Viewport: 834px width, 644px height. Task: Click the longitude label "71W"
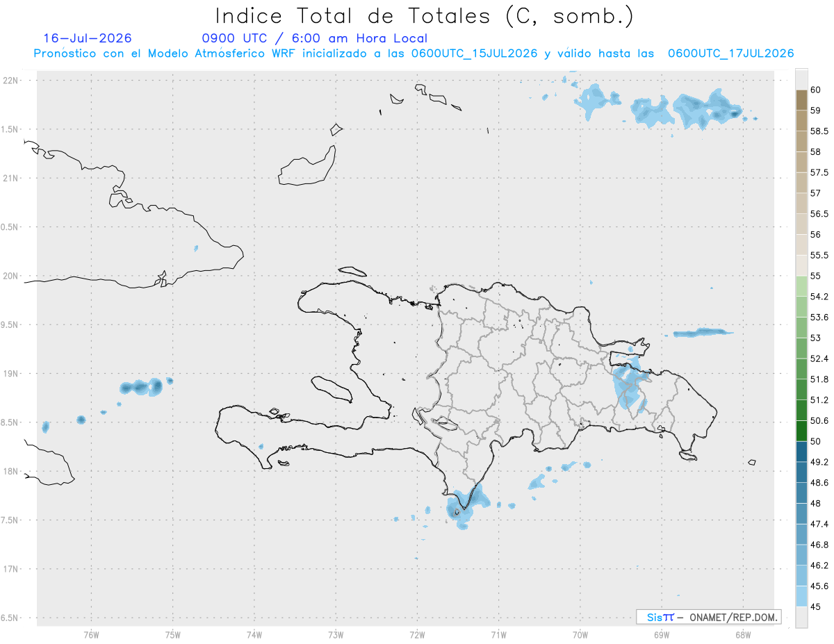(498, 635)
